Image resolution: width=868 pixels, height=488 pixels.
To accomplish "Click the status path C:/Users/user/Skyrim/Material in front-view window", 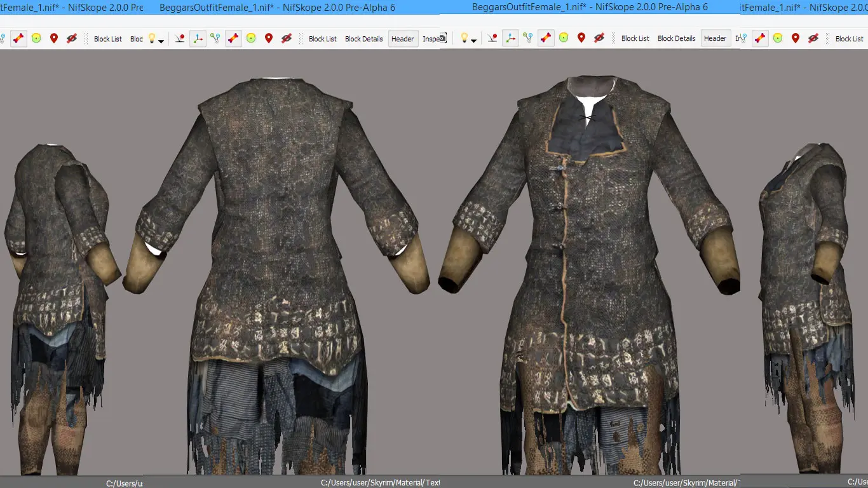I will [x=686, y=483].
